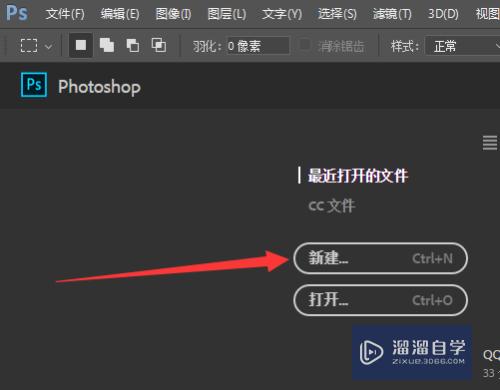Select the rectangular marquee tool preset icon

[x=29, y=45]
